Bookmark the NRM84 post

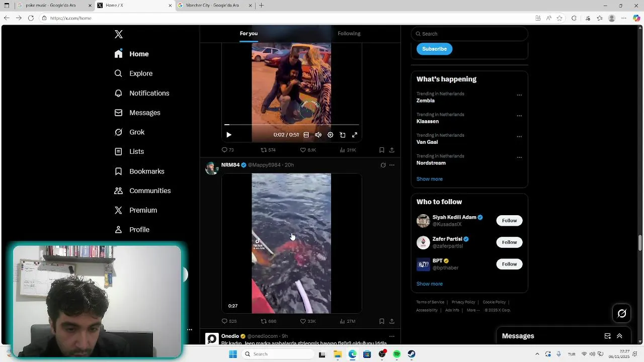click(x=382, y=321)
